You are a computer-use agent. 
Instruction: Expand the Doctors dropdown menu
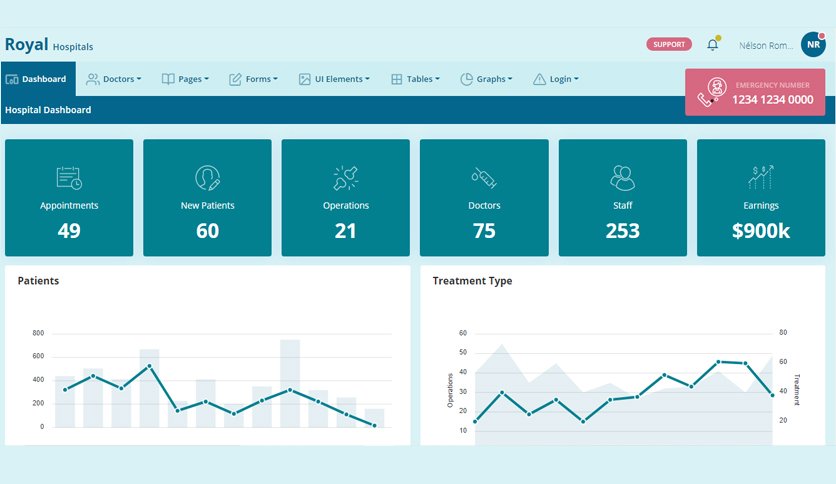coord(122,79)
